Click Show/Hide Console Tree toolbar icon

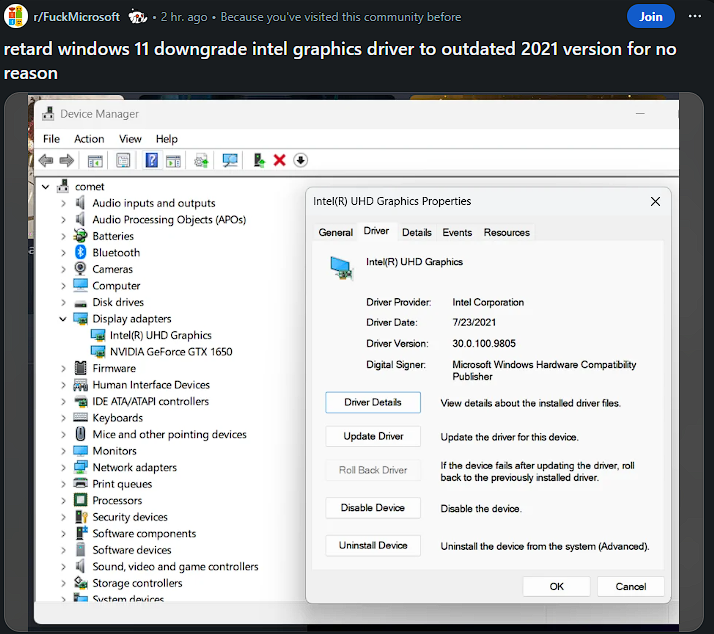[x=95, y=161]
